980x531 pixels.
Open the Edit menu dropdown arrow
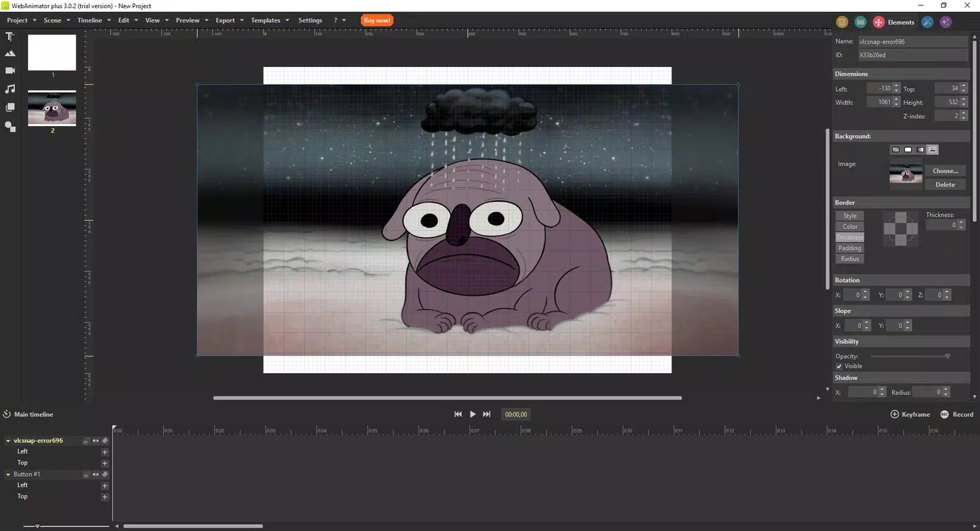click(x=136, y=21)
